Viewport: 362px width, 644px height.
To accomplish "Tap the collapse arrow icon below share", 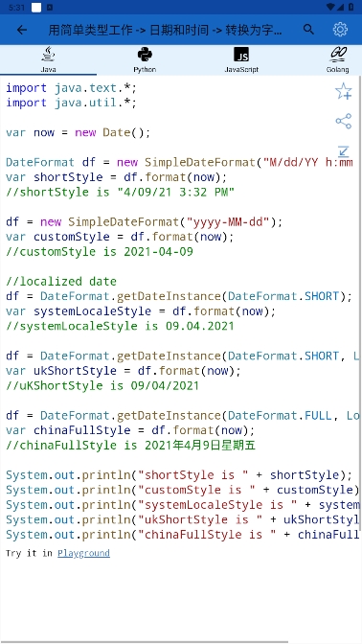I will pos(344,151).
